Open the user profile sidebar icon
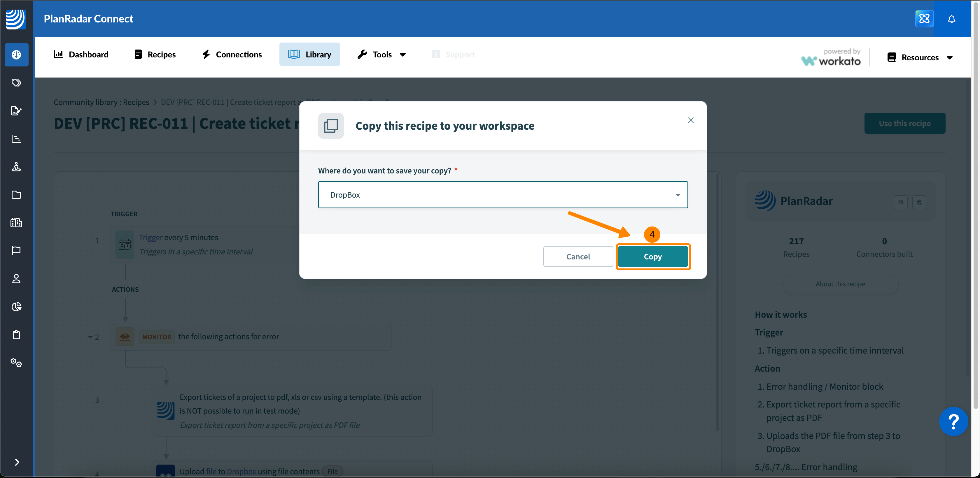 (16, 279)
